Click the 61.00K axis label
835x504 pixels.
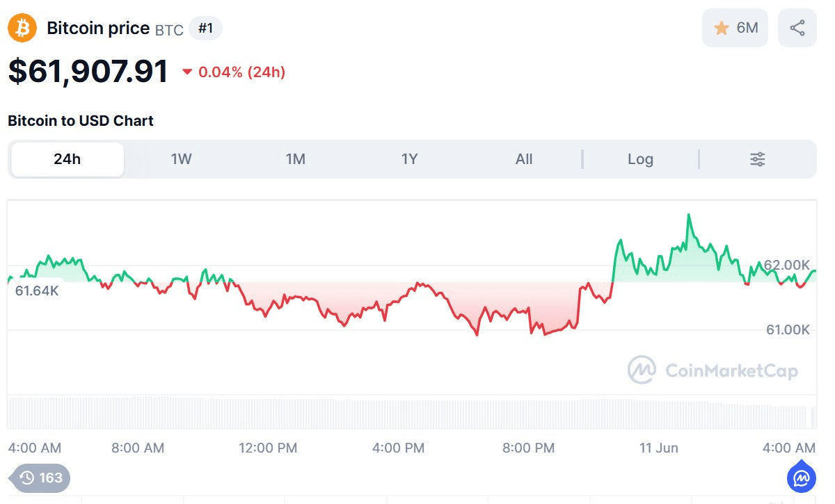pyautogui.click(x=788, y=330)
